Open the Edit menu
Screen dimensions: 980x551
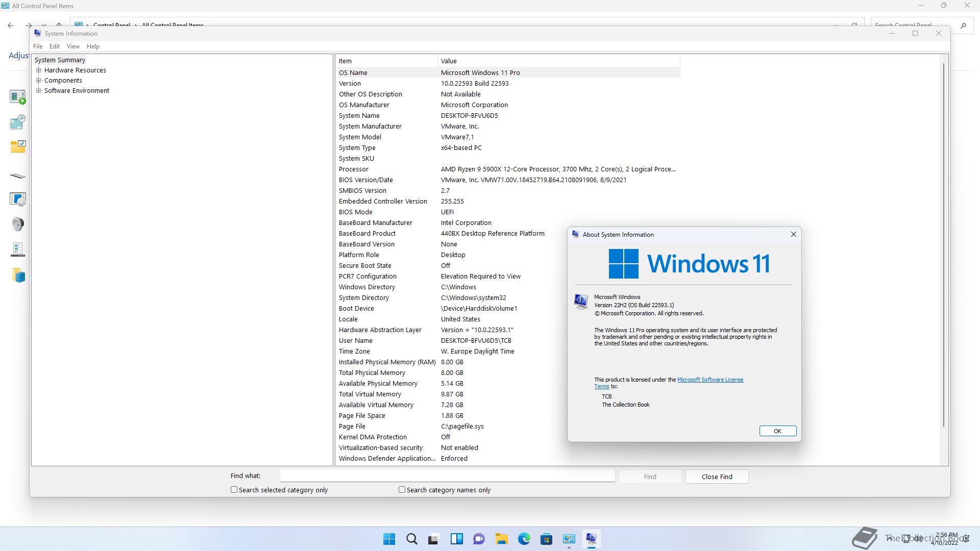pyautogui.click(x=55, y=46)
